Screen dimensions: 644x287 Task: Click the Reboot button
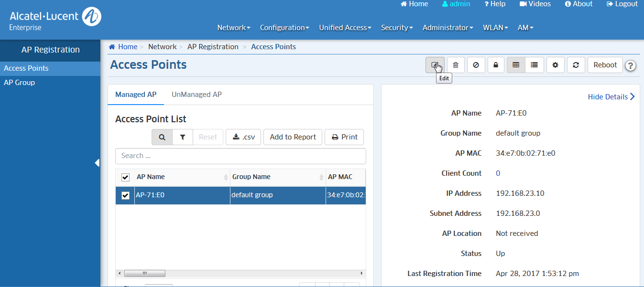click(605, 65)
